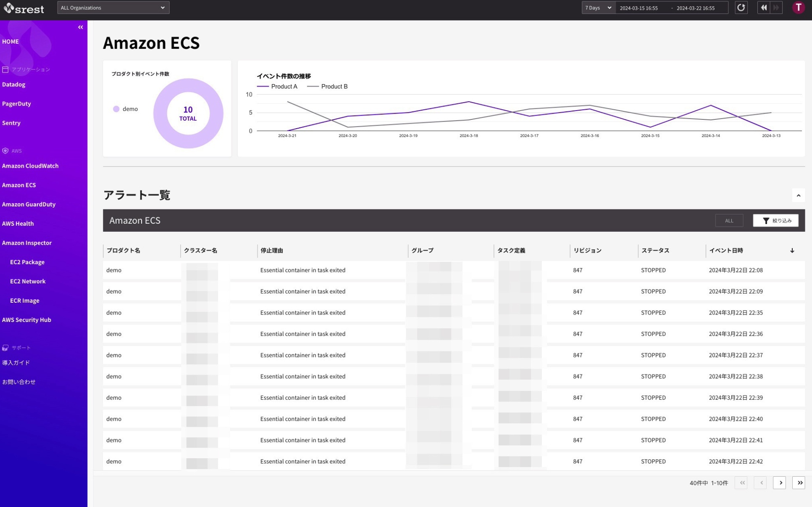Viewport: 812px width, 507px height.
Task: Open the ALL Organizations dropdown
Action: [x=113, y=8]
